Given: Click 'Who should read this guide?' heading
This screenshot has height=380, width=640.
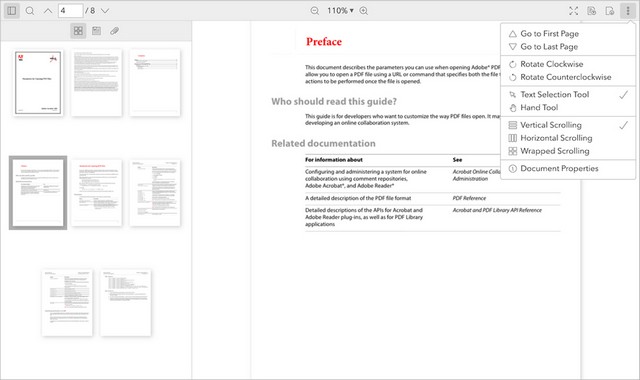Looking at the screenshot, I should click(x=334, y=101).
